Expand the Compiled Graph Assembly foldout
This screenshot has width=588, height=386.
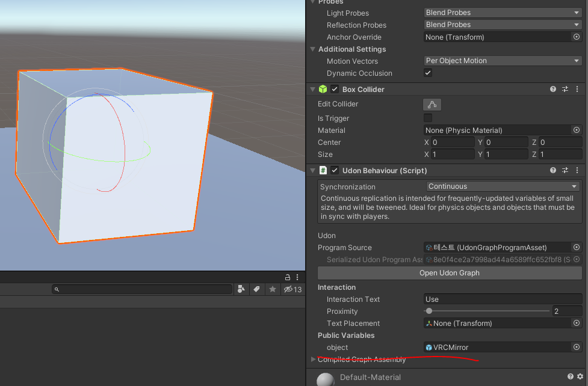point(313,360)
